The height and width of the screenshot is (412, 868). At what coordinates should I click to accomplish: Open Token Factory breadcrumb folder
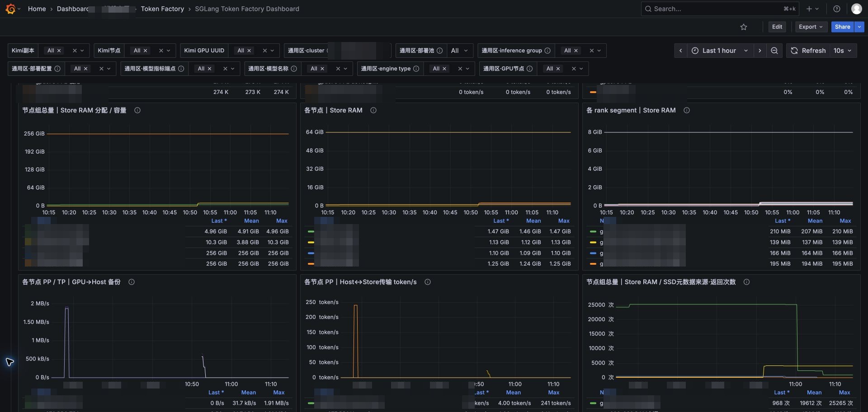click(162, 9)
